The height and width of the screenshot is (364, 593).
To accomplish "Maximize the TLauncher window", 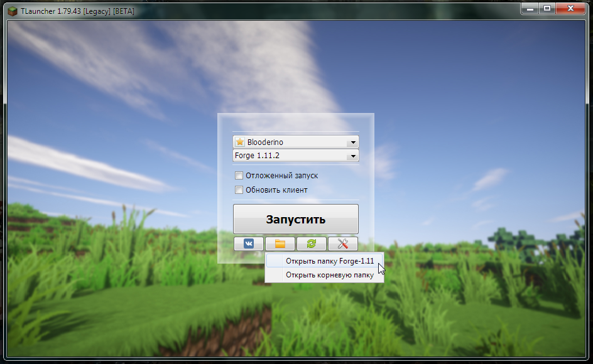I will [547, 8].
